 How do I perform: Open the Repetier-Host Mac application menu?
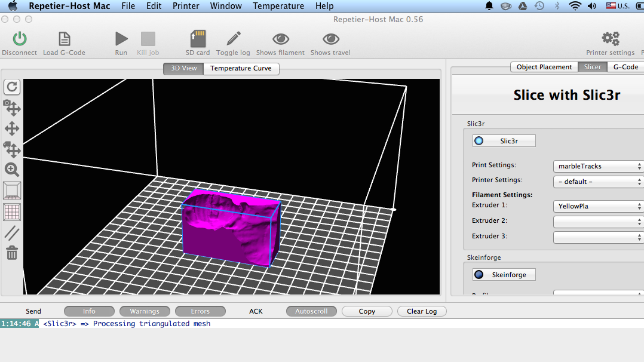point(69,6)
